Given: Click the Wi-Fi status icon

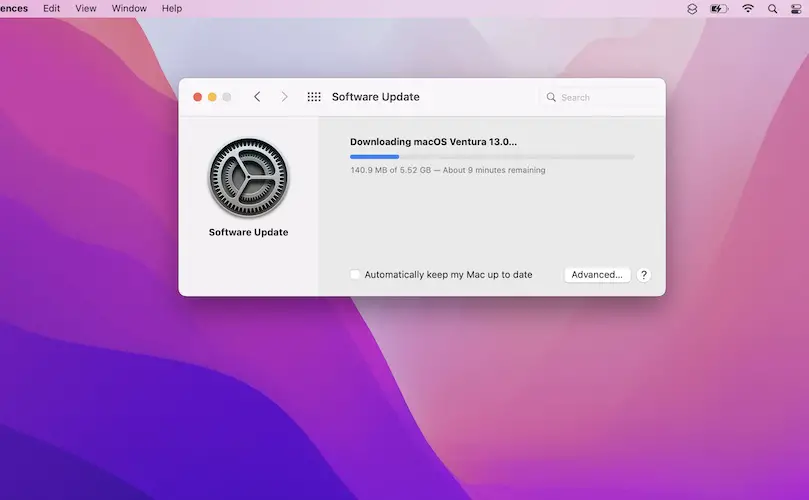Looking at the screenshot, I should click(748, 9).
